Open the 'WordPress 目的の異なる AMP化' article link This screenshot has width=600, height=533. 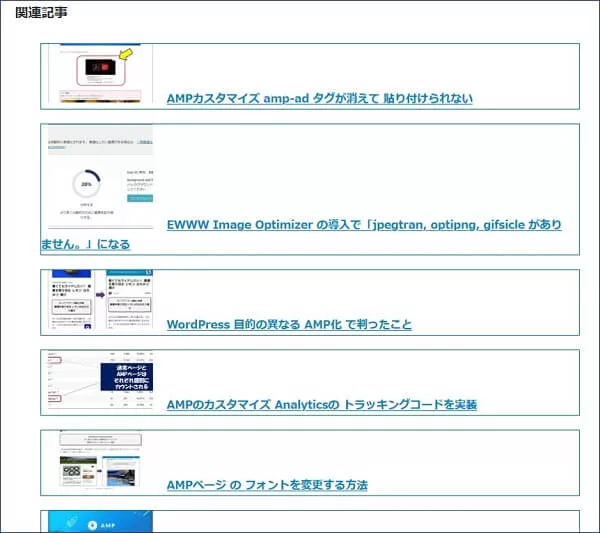289,324
